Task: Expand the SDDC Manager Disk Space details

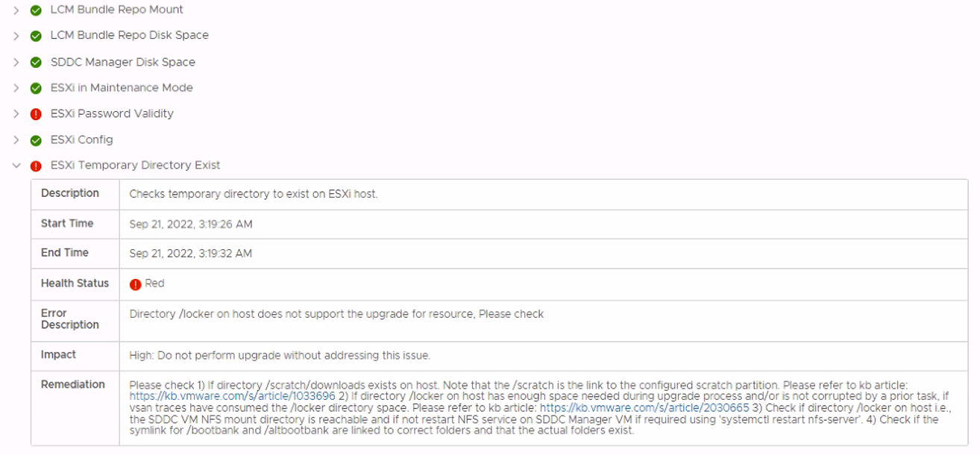Action: pyautogui.click(x=16, y=63)
